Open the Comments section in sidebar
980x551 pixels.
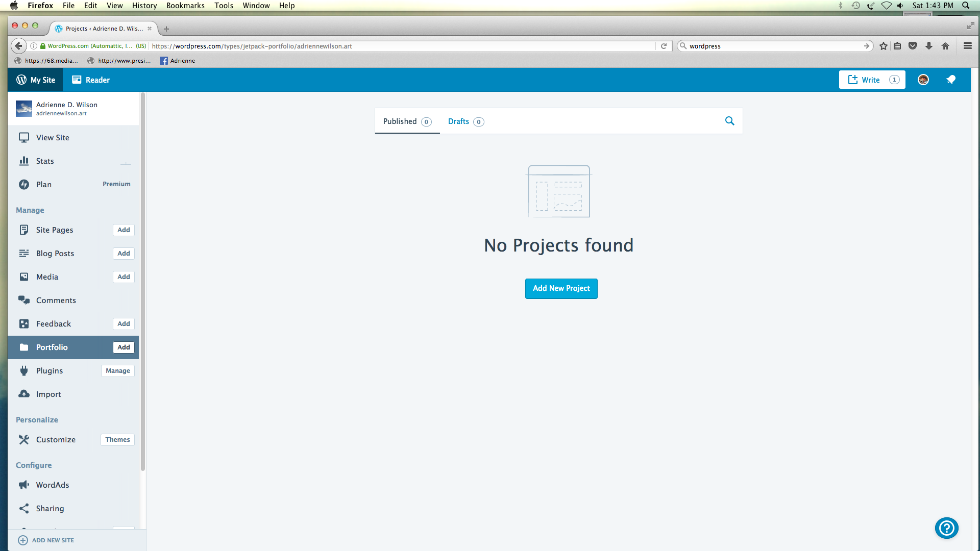(56, 300)
